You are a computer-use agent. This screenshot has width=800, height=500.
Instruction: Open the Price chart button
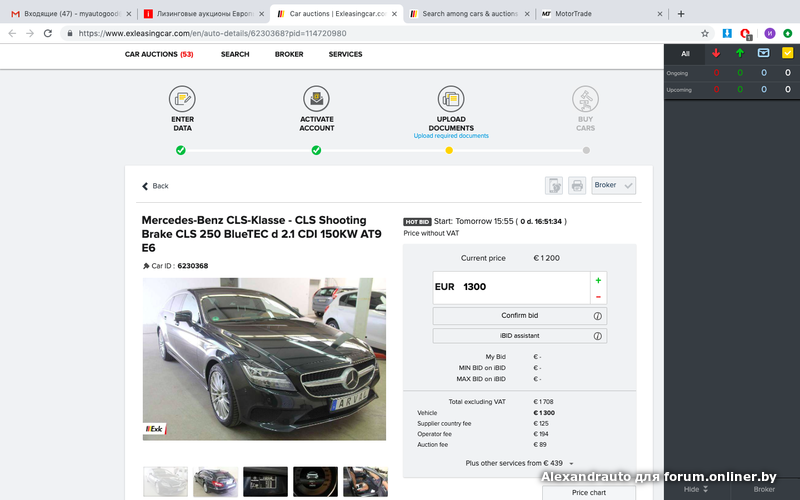[x=589, y=492]
